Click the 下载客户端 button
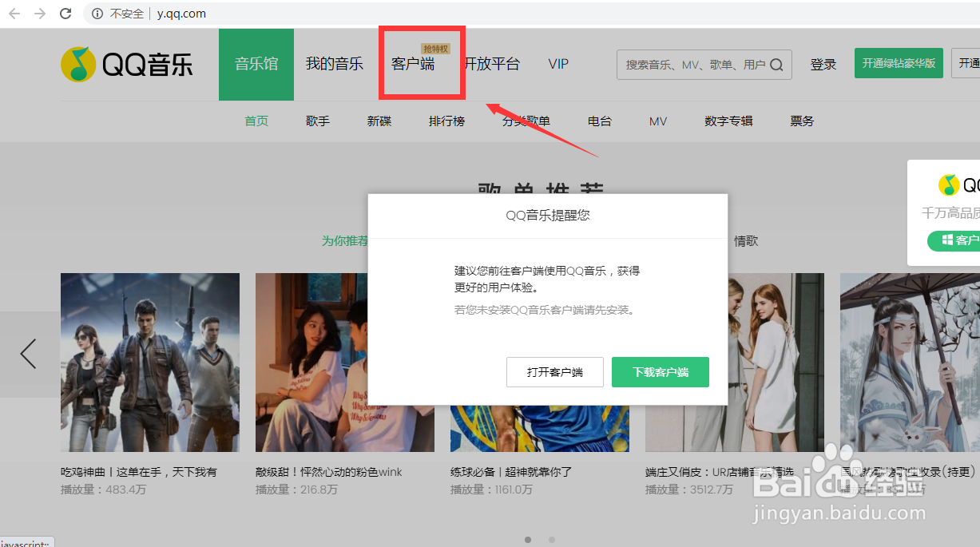This screenshot has height=547, width=980. 660,372
